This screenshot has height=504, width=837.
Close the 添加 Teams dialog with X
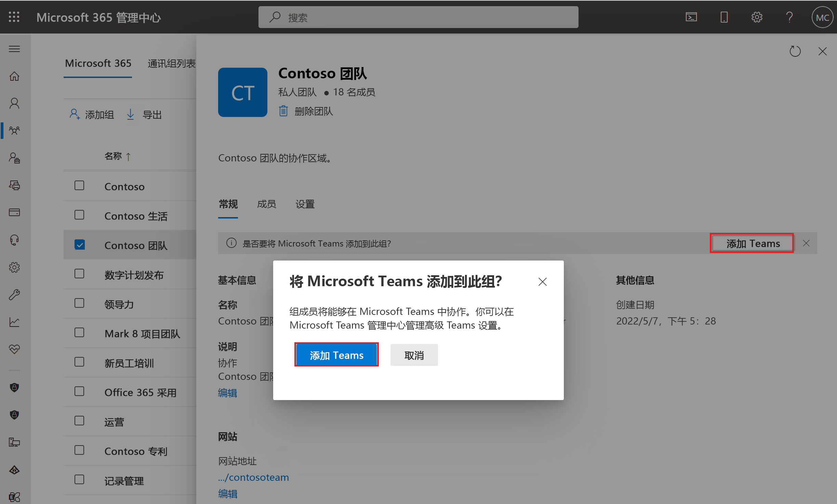(x=543, y=282)
